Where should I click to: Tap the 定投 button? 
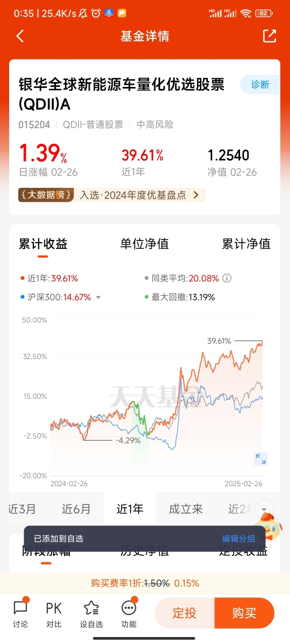(184, 613)
